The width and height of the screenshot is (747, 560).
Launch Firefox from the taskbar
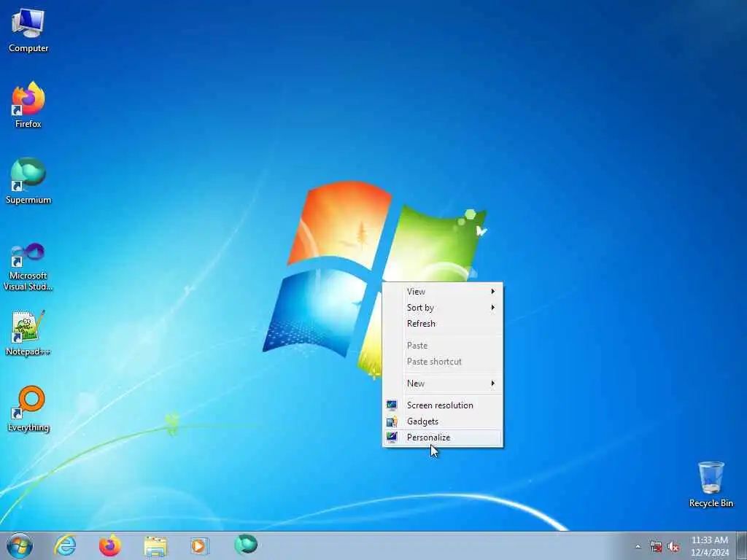pyautogui.click(x=110, y=545)
